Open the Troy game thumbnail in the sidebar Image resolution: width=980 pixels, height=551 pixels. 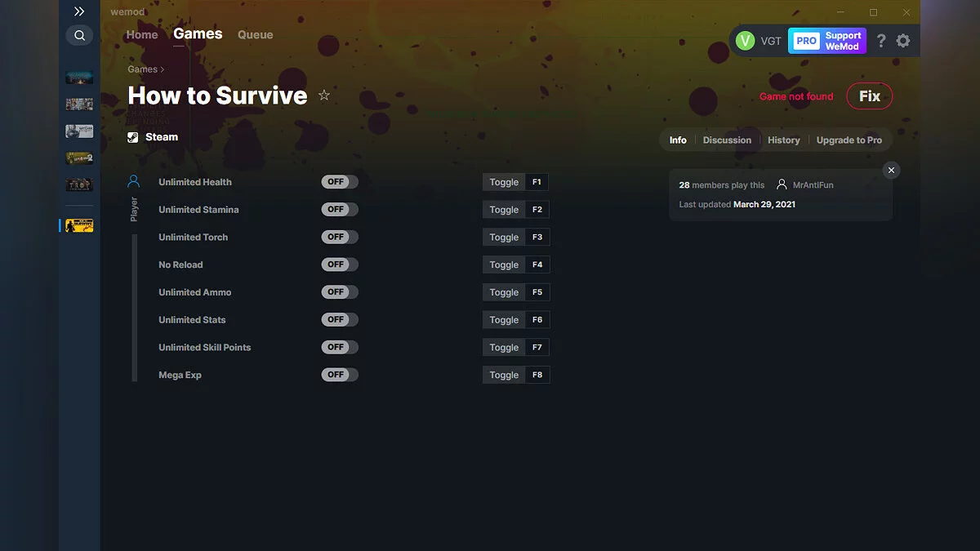(79, 184)
